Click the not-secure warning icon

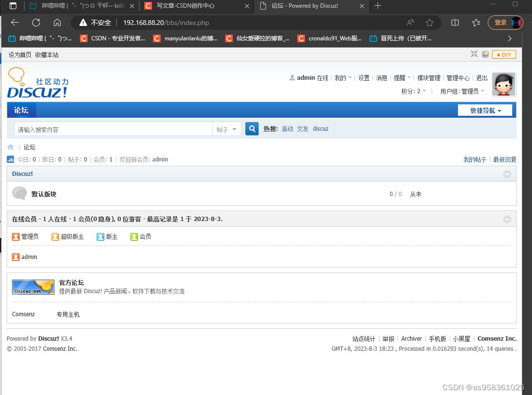click(x=83, y=23)
